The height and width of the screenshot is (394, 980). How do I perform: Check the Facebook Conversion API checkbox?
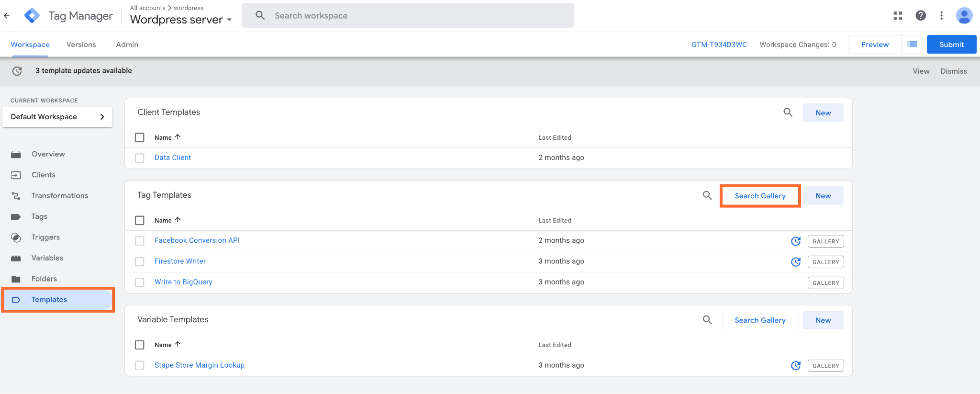point(140,241)
